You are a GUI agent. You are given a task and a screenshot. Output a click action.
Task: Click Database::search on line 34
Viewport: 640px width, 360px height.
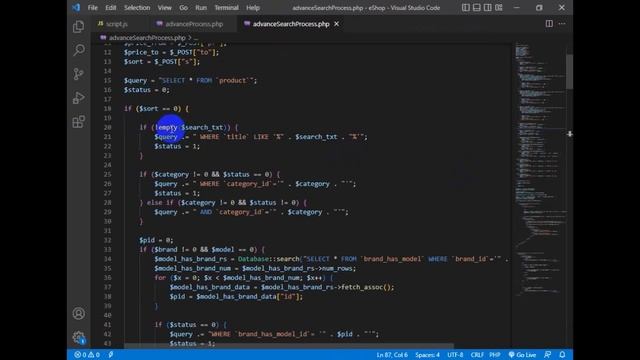[x=269, y=259]
